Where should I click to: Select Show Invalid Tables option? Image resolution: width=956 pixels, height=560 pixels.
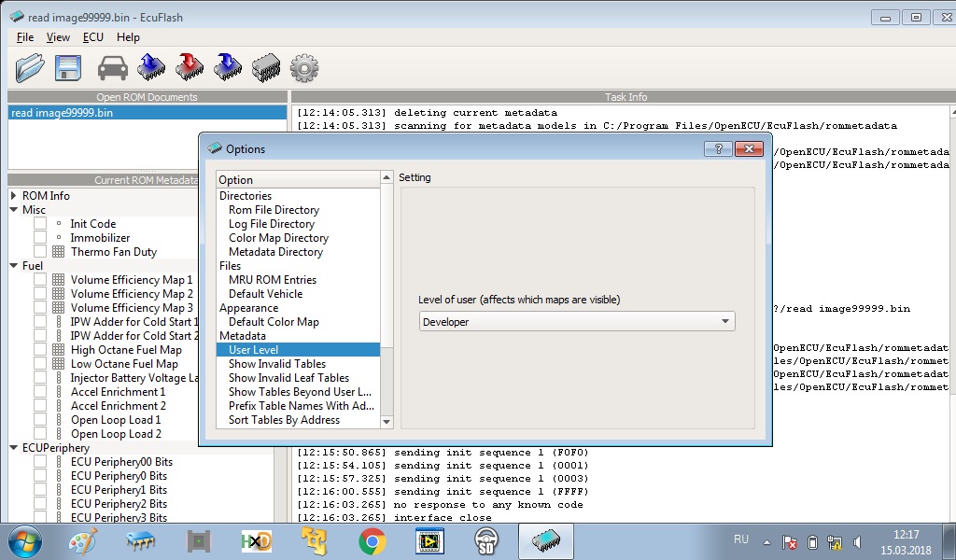[x=276, y=364]
